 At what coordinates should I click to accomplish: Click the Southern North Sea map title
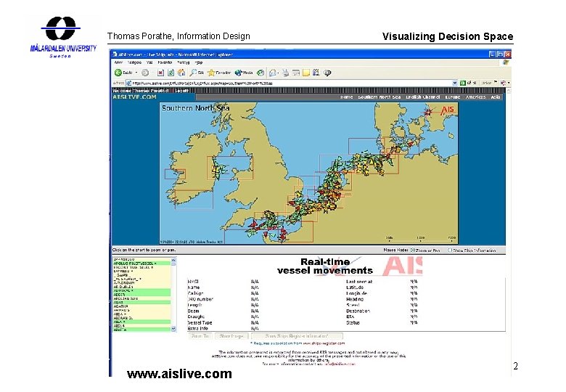195,108
